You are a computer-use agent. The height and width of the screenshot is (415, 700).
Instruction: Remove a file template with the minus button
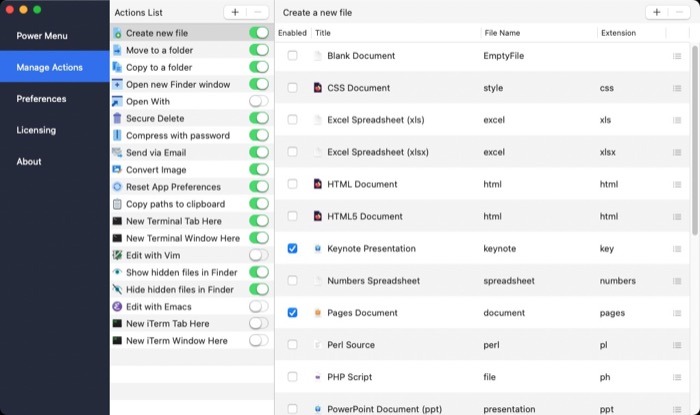coord(679,12)
